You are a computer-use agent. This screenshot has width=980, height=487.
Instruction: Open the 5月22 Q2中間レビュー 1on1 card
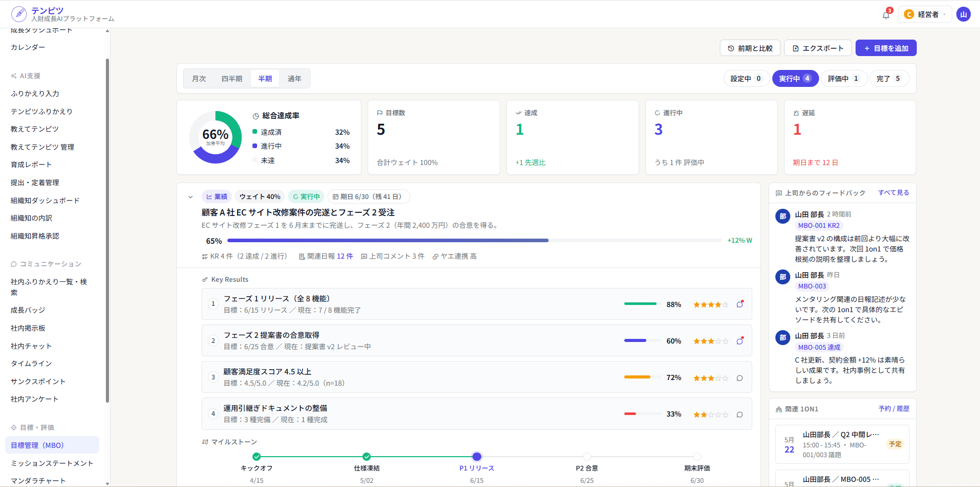(842, 444)
